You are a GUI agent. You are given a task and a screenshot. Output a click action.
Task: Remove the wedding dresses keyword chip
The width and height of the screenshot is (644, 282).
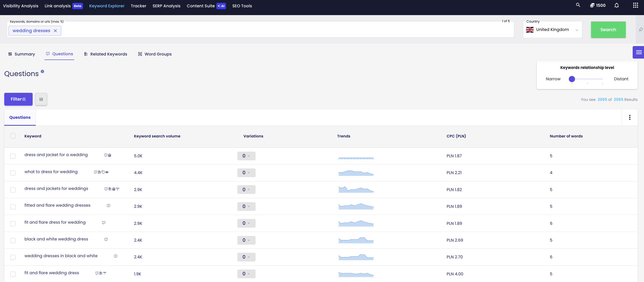click(x=55, y=31)
